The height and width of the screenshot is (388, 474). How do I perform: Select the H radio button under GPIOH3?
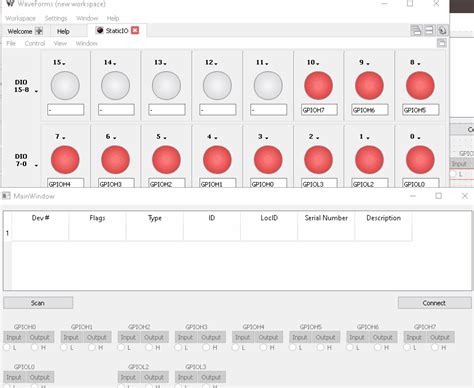pyautogui.click(x=207, y=348)
